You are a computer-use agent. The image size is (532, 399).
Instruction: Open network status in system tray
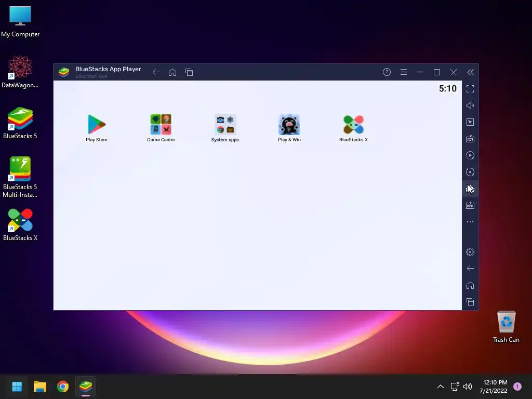click(x=455, y=387)
